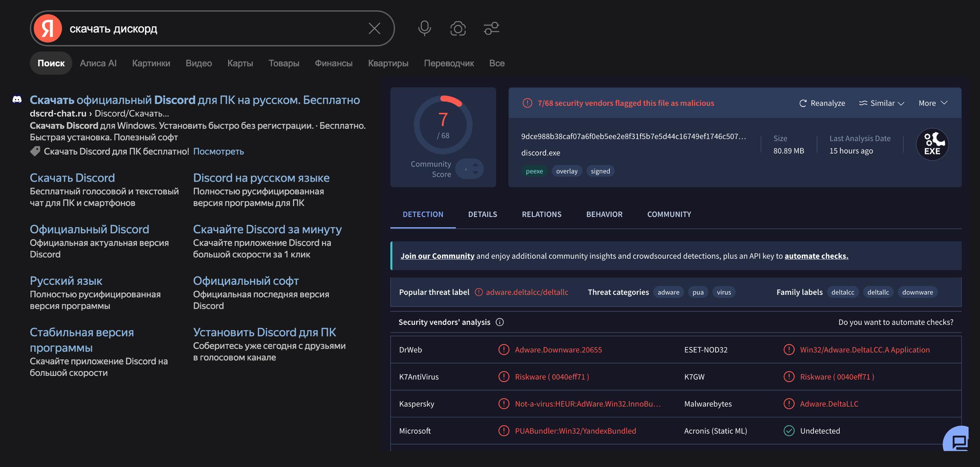
Task: Open search settings sliders icon
Action: click(x=492, y=28)
